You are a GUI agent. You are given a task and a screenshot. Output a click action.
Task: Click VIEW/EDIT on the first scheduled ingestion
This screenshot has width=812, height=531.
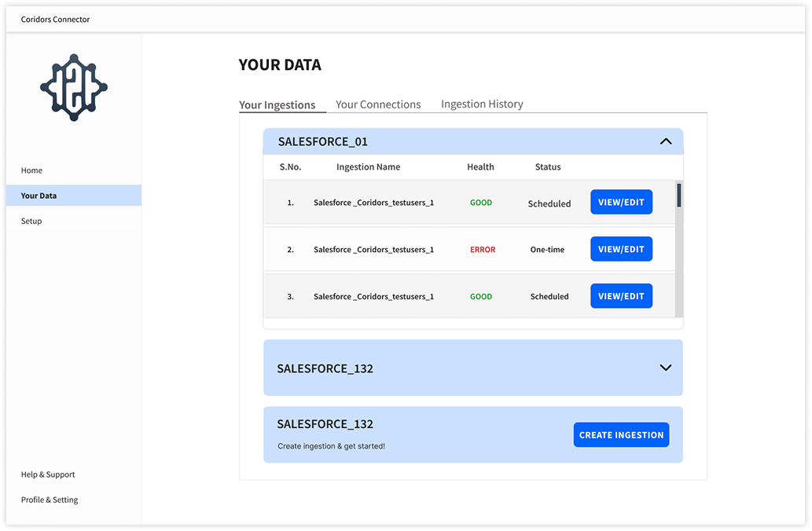(x=621, y=202)
